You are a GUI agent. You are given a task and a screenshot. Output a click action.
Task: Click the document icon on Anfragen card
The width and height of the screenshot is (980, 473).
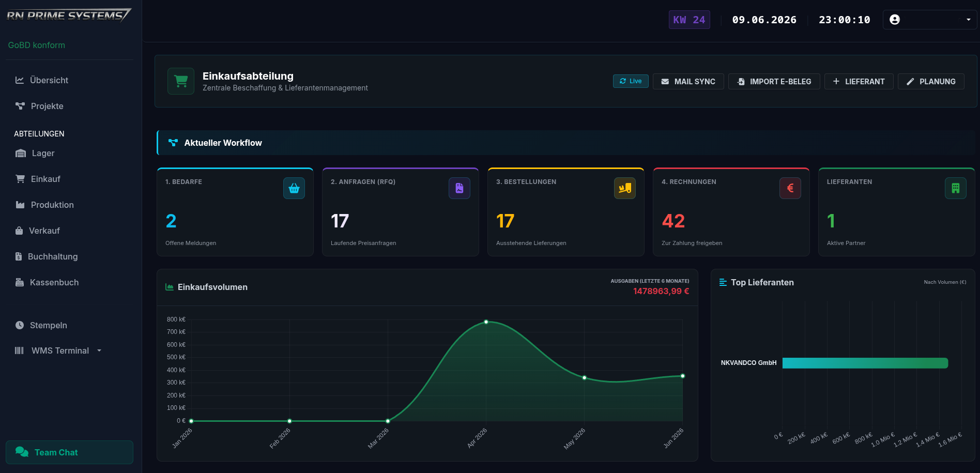(x=460, y=188)
